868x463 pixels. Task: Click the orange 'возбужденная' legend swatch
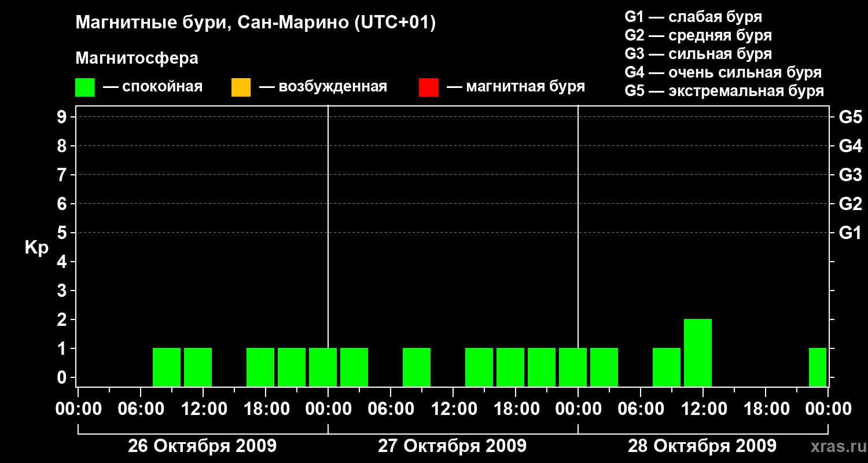(241, 87)
